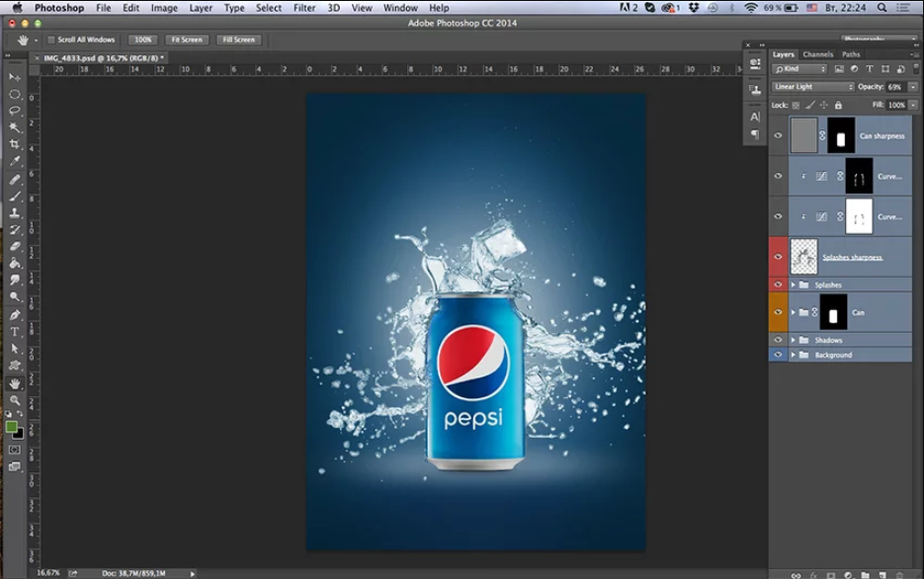Enable Scroll All Windows checkbox

51,41
